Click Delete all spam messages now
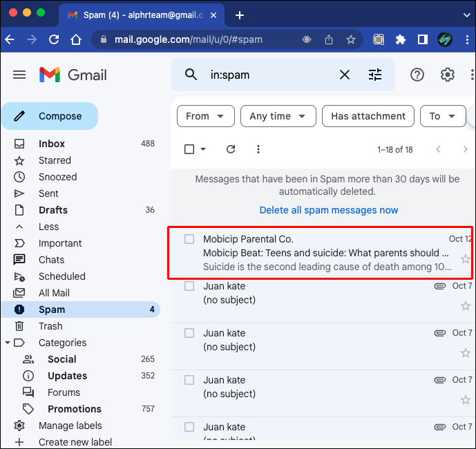The height and width of the screenshot is (449, 476). [328, 210]
